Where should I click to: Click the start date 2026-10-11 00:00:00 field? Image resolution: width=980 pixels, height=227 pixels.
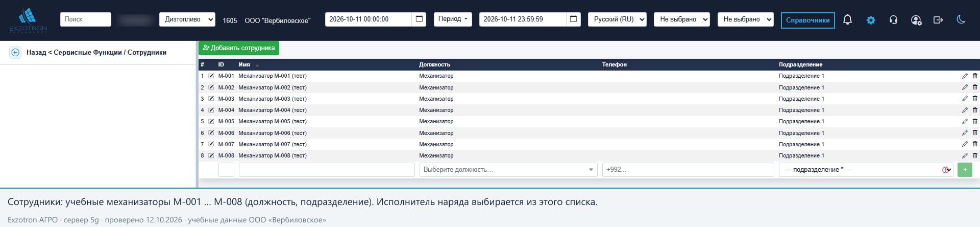coord(368,19)
